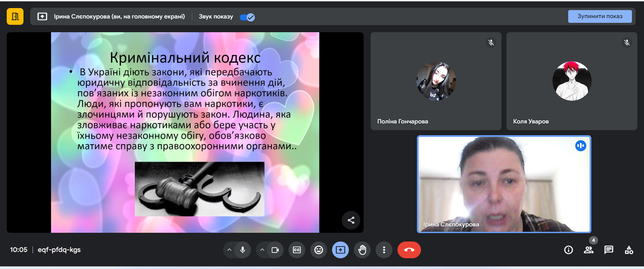The width and height of the screenshot is (644, 269).
Task: Open the emoji reactions panel
Action: (x=319, y=250)
